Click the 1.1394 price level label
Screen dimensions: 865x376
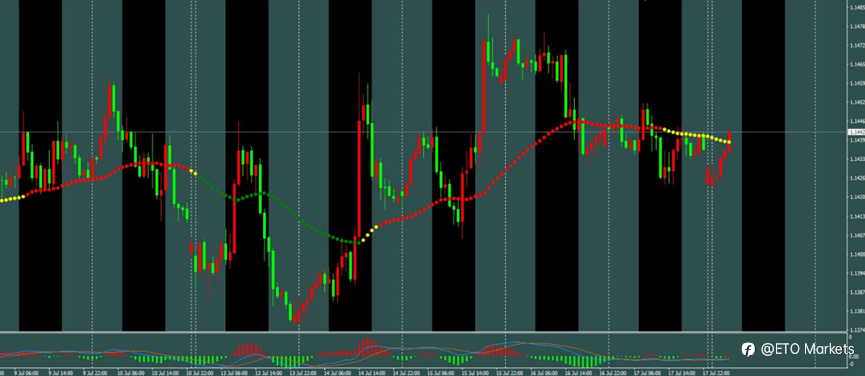point(857,273)
